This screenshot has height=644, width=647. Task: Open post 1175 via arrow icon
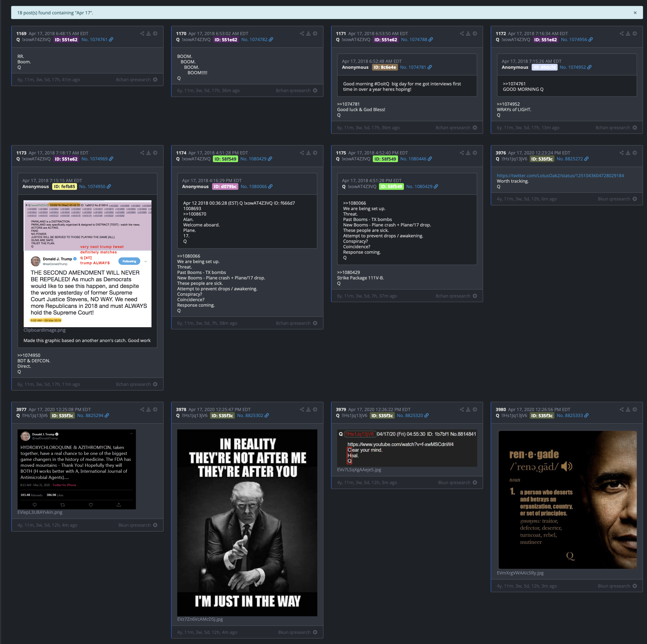(474, 153)
